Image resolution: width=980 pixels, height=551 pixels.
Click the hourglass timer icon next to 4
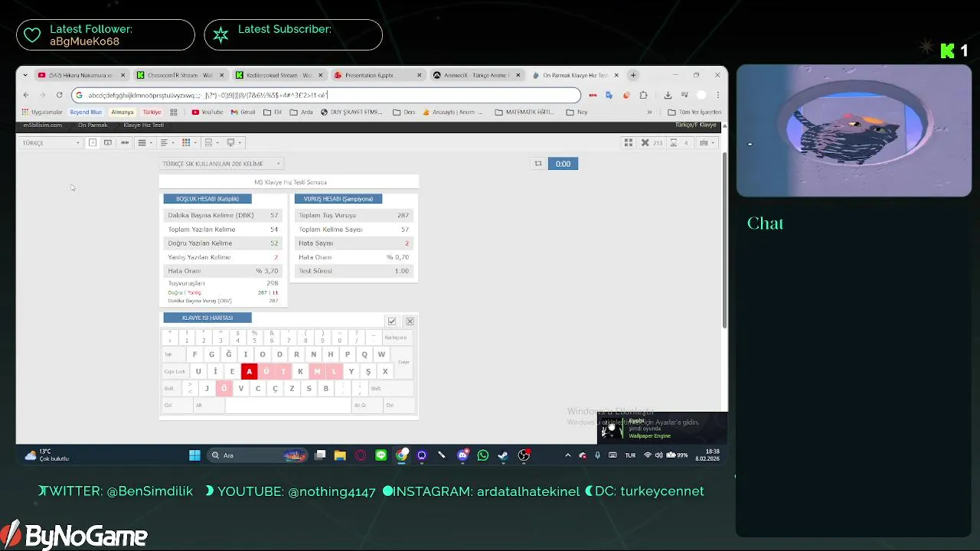674,142
